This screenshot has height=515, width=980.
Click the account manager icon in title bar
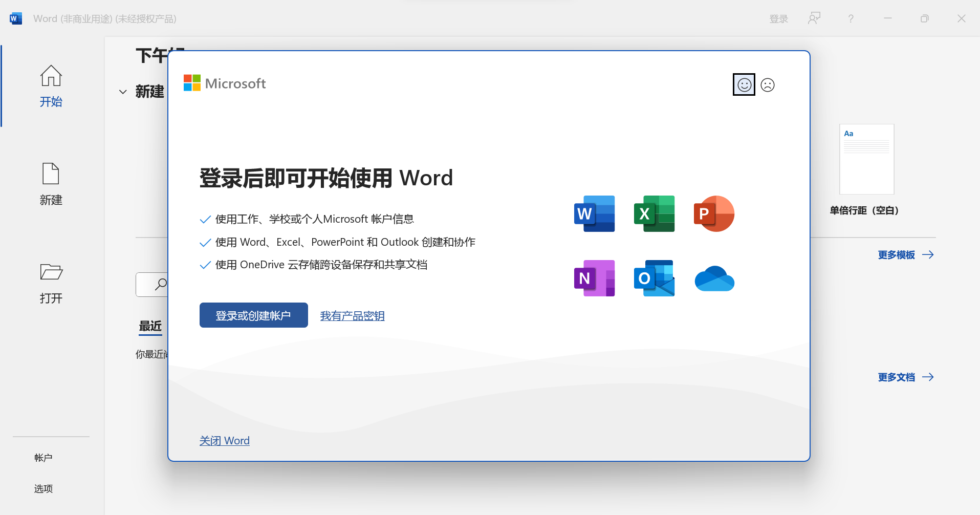(814, 18)
